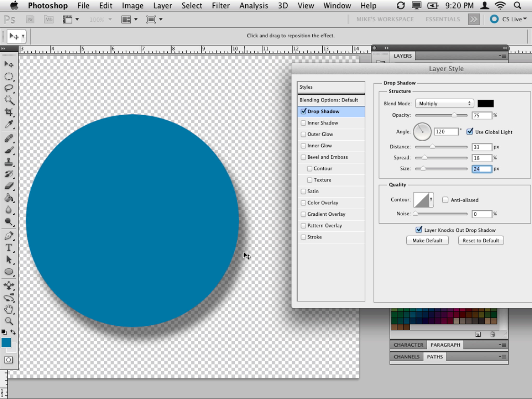Select the Zoom tool
The width and height of the screenshot is (532, 399).
[9, 321]
